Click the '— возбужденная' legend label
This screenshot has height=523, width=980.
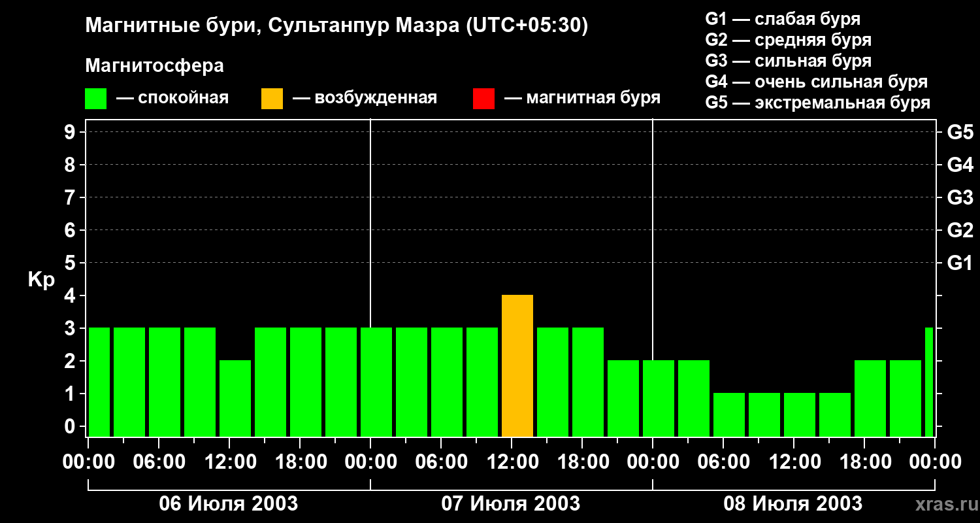coord(365,99)
